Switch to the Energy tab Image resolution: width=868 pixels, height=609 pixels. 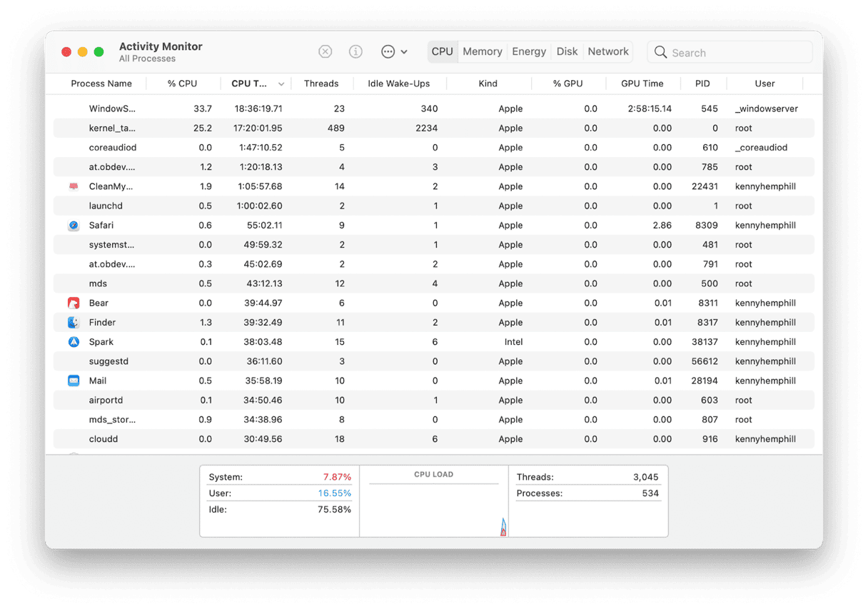pos(529,51)
